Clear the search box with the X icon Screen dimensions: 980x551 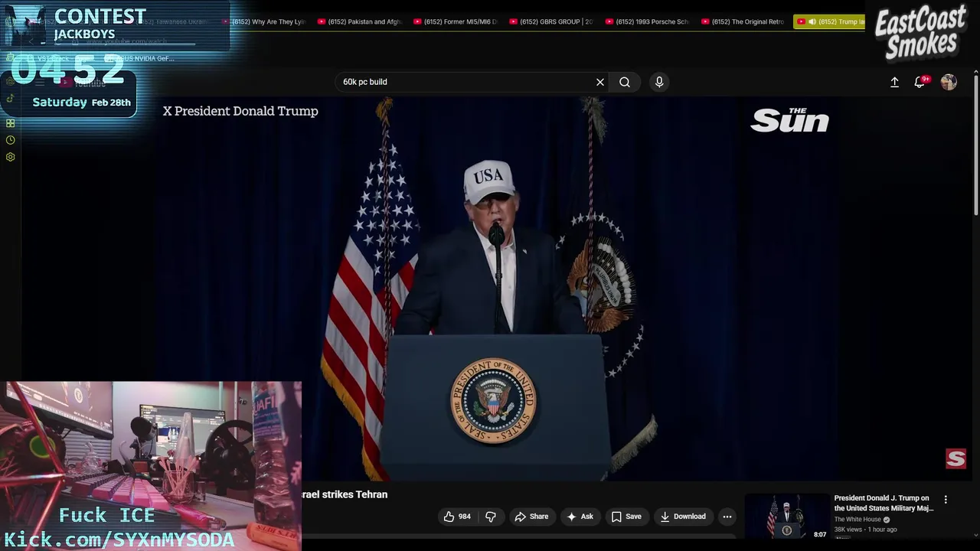600,82
